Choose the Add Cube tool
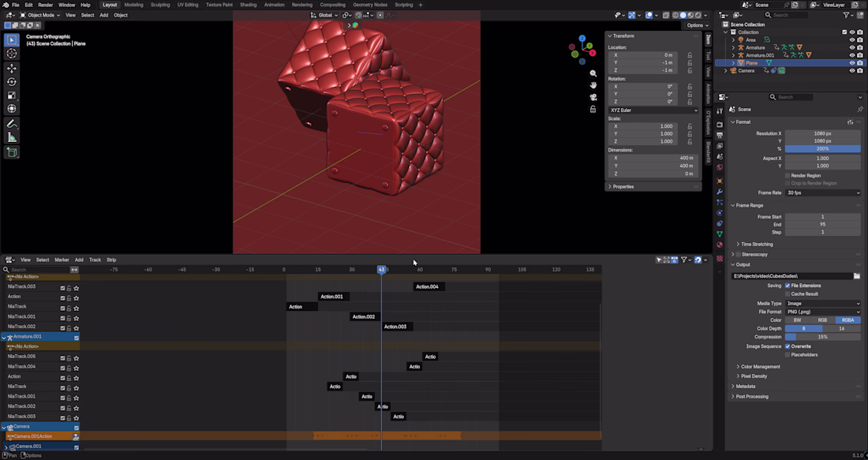This screenshot has height=460, width=868. click(x=12, y=152)
